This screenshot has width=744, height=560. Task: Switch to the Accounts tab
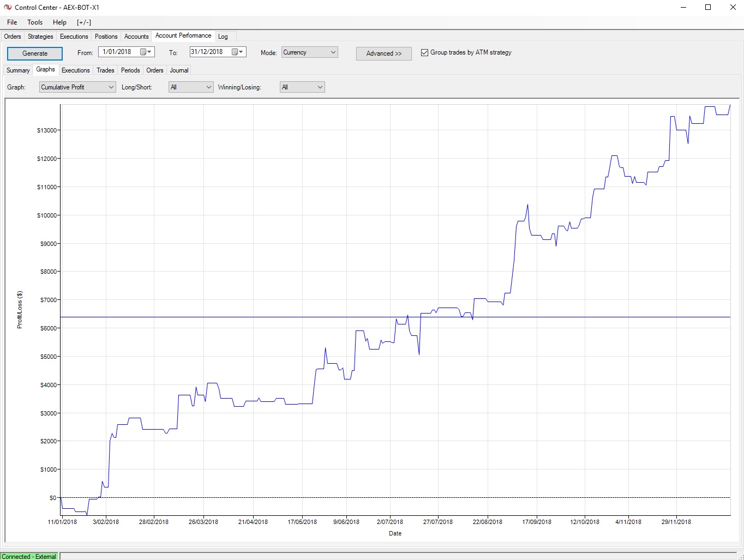(x=136, y=37)
